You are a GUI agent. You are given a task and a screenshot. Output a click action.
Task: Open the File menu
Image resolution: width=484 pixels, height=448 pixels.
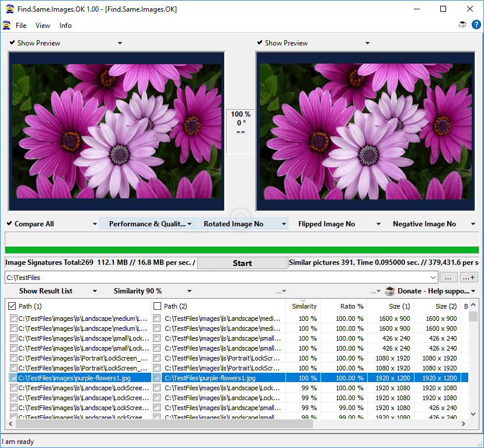pos(21,25)
